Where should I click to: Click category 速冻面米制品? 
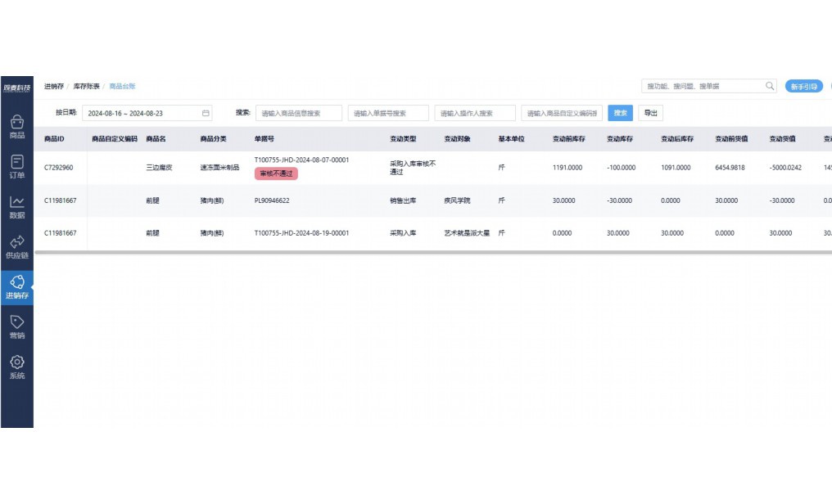[219, 168]
